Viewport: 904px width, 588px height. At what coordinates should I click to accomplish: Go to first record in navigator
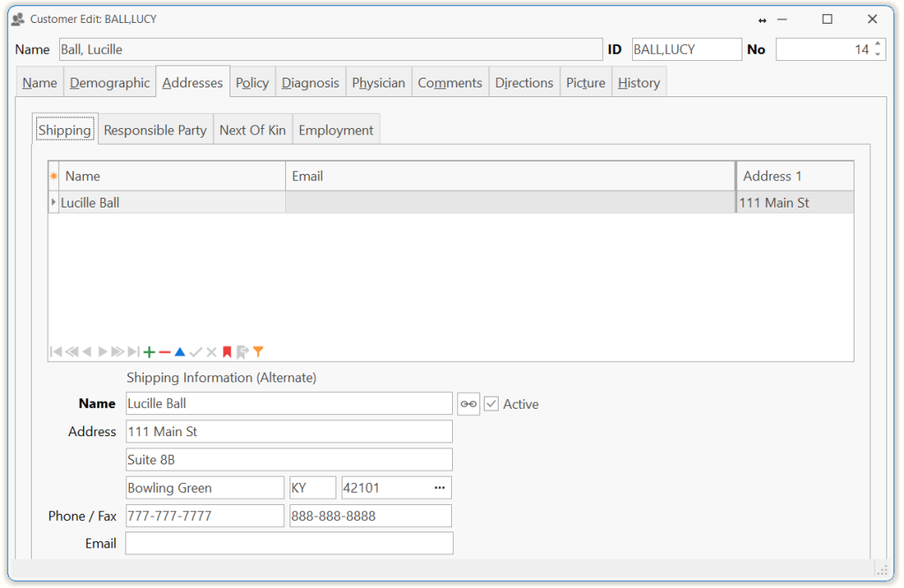coord(56,351)
